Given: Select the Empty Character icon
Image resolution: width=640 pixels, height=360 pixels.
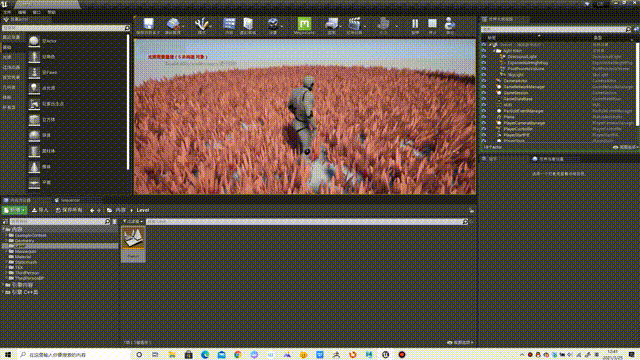Looking at the screenshot, I should [x=34, y=57].
